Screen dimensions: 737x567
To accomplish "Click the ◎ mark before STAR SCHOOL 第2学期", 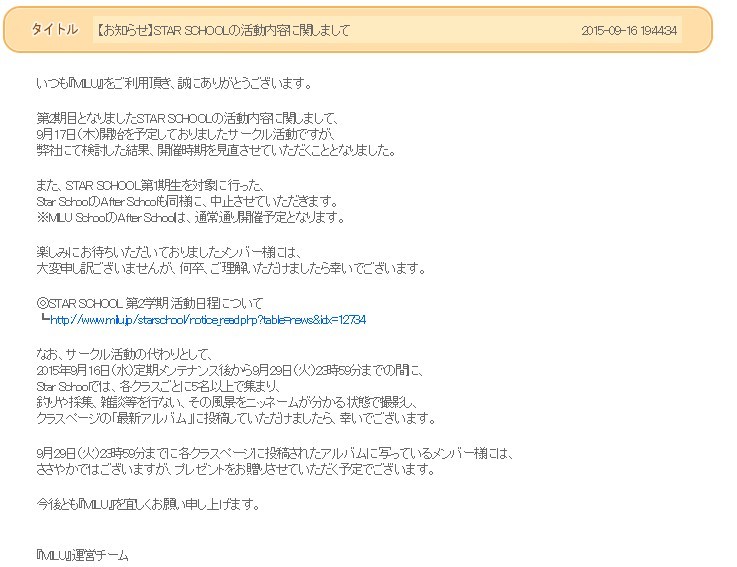I will [41, 303].
